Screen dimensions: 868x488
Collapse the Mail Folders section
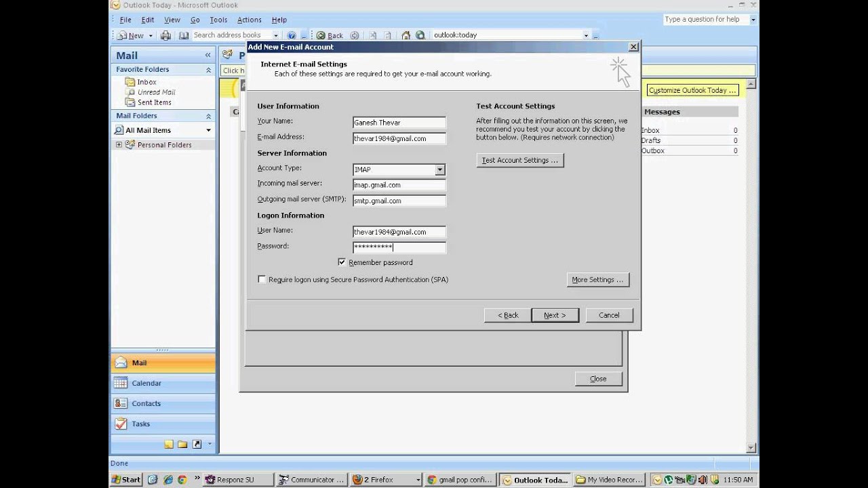(x=208, y=116)
